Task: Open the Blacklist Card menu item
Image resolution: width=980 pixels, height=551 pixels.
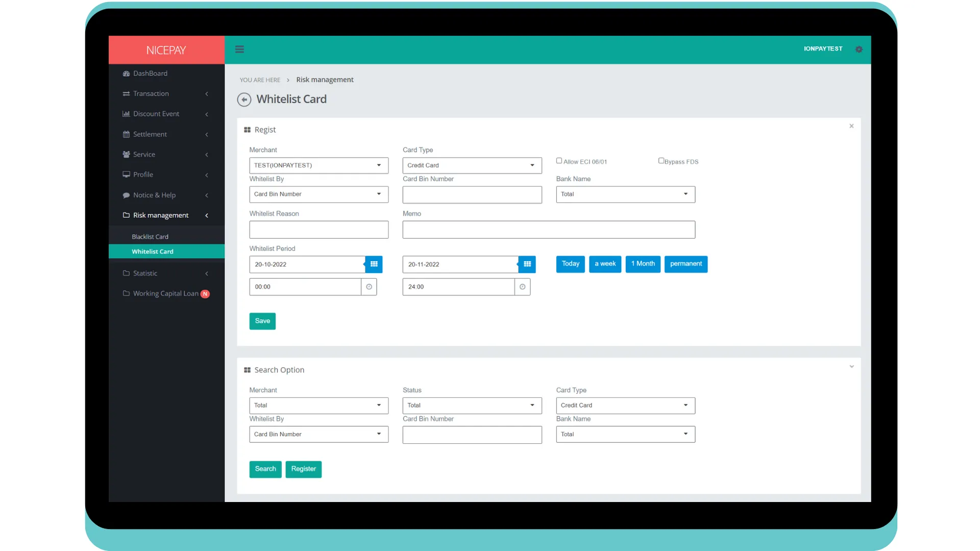Action: [x=150, y=236]
